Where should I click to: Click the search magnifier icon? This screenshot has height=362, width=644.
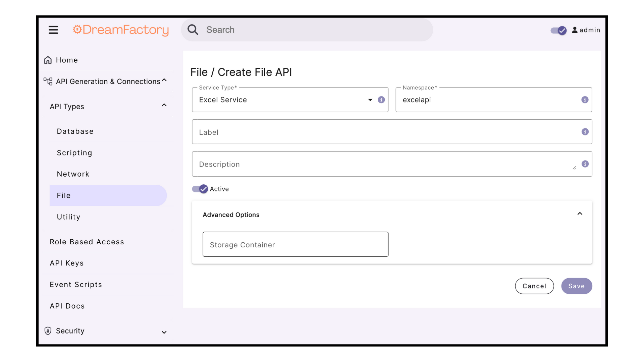pos(193,29)
